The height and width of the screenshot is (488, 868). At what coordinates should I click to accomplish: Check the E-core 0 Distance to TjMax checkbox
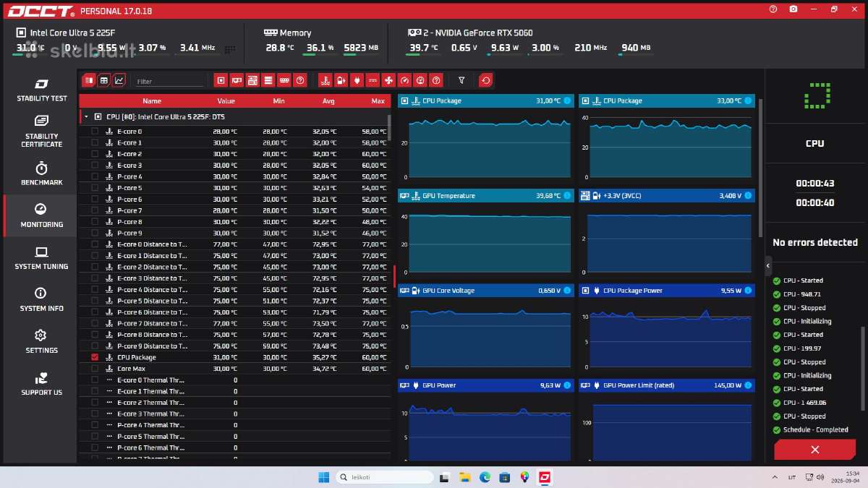95,244
